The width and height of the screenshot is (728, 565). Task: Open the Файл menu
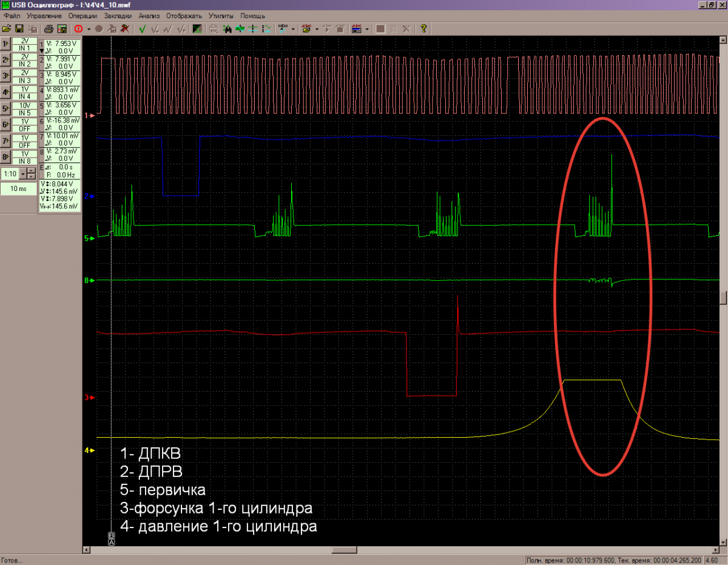(x=12, y=15)
